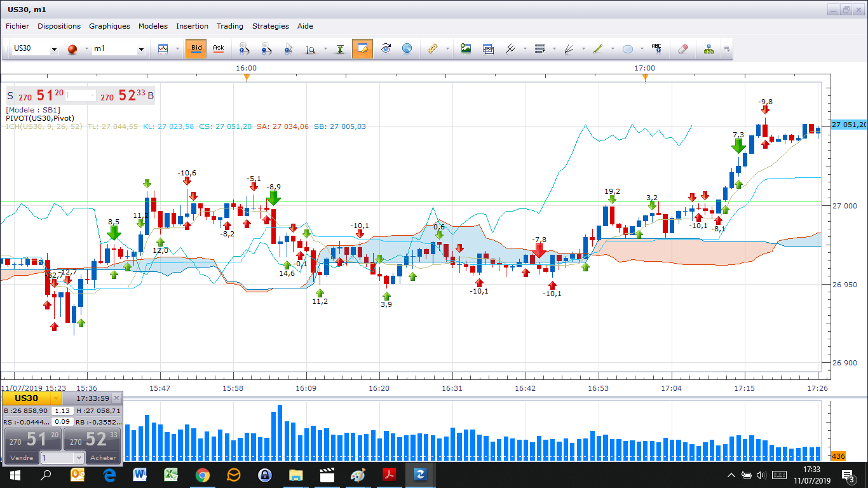The width and height of the screenshot is (868, 488).
Task: Click the zoom out magnifier icon
Action: [x=266, y=49]
